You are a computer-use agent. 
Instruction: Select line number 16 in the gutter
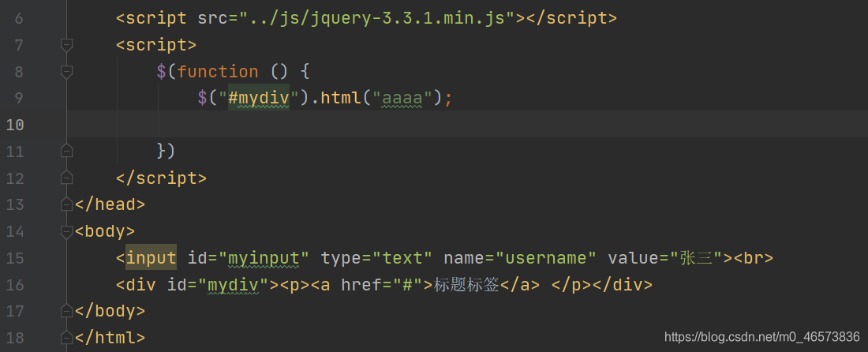[15, 284]
